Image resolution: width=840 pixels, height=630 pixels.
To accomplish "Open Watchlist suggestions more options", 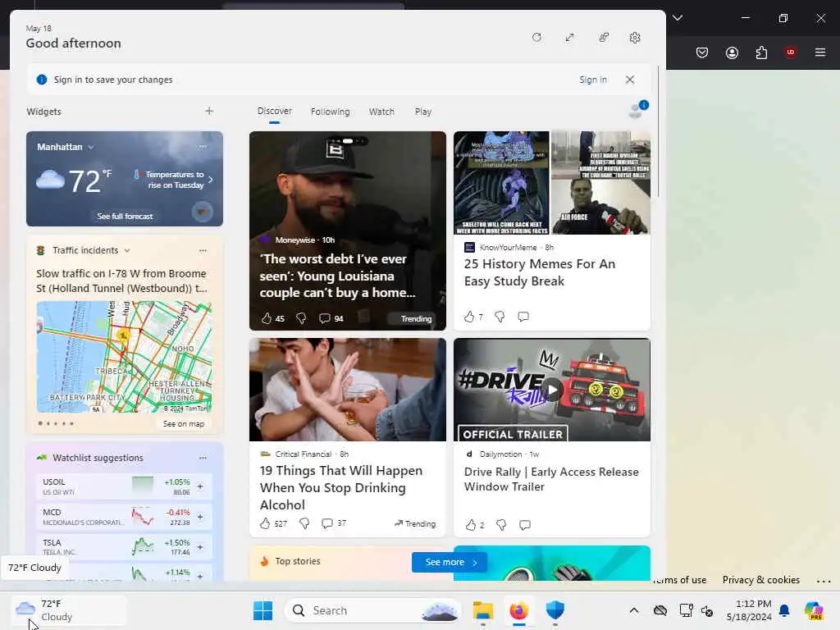I will pyautogui.click(x=203, y=458).
